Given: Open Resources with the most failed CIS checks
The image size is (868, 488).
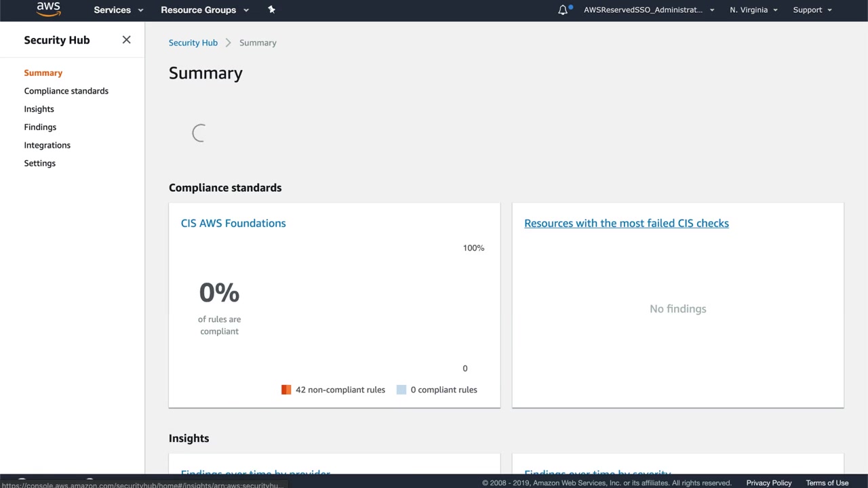Looking at the screenshot, I should coord(626,223).
